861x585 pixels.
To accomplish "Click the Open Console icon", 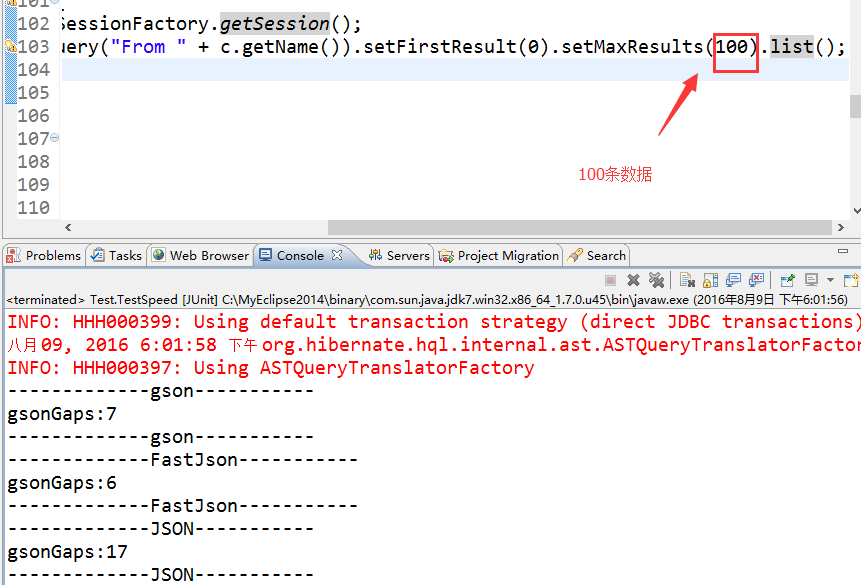I will click(851, 280).
